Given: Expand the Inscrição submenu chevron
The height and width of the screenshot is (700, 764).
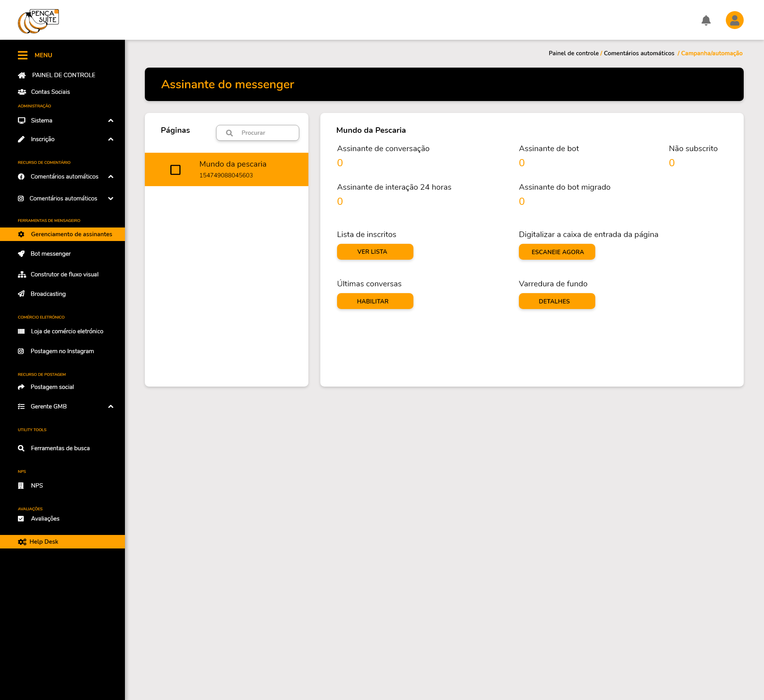Looking at the screenshot, I should (x=111, y=139).
